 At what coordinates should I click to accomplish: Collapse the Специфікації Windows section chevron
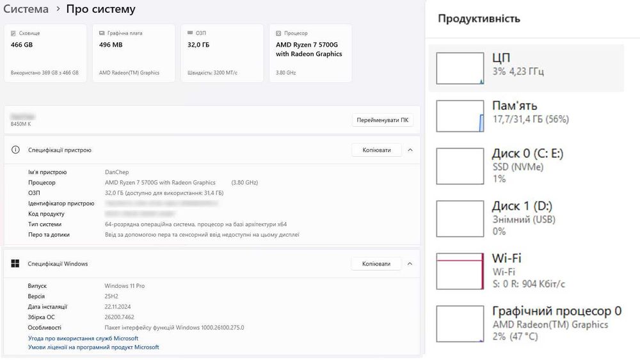[x=410, y=264]
